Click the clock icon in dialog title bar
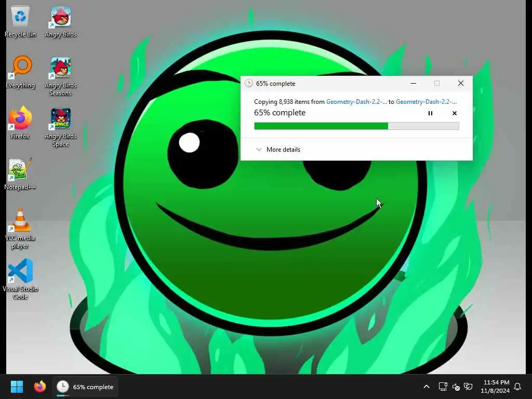Image resolution: width=532 pixels, height=399 pixels. [x=249, y=84]
